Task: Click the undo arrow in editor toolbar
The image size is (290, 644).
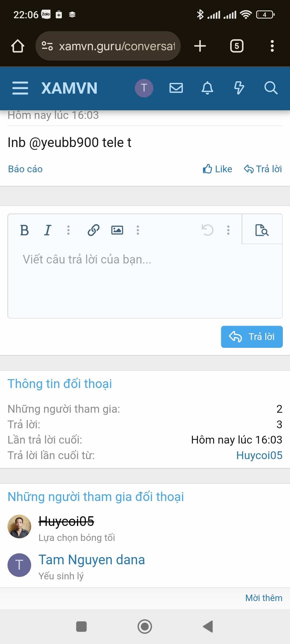Action: [x=207, y=230]
